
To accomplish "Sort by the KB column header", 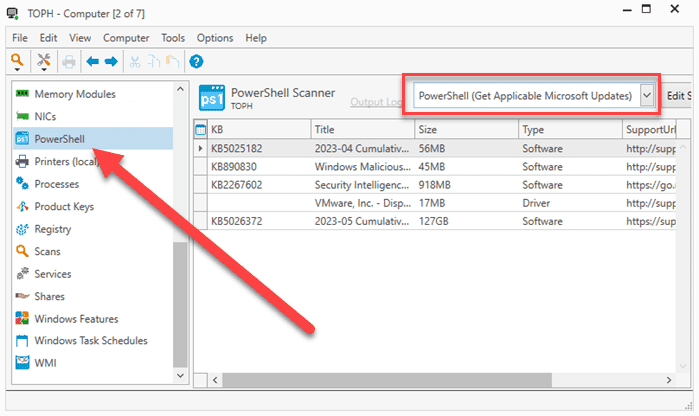I will 259,129.
